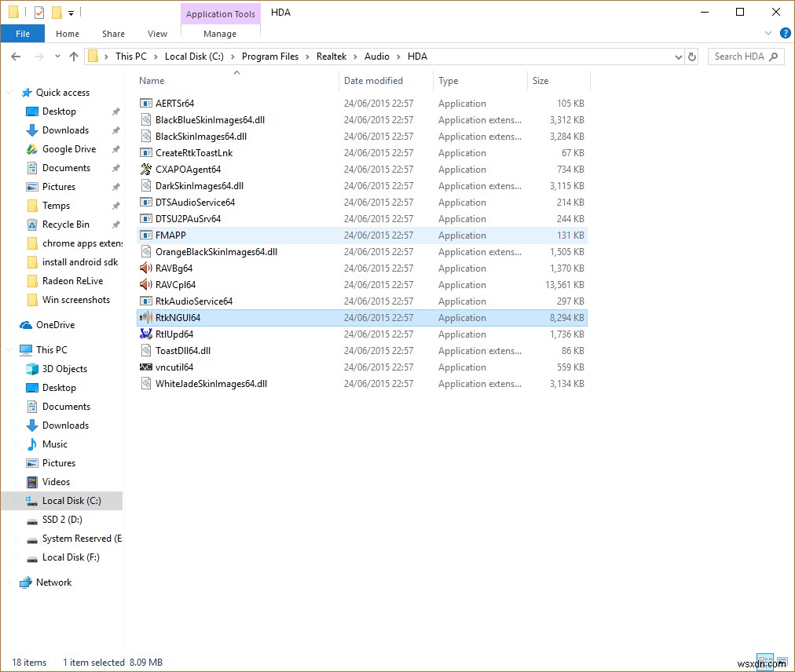Switch to large thumbnails view
Image resolution: width=795 pixels, height=672 pixels.
(x=782, y=661)
